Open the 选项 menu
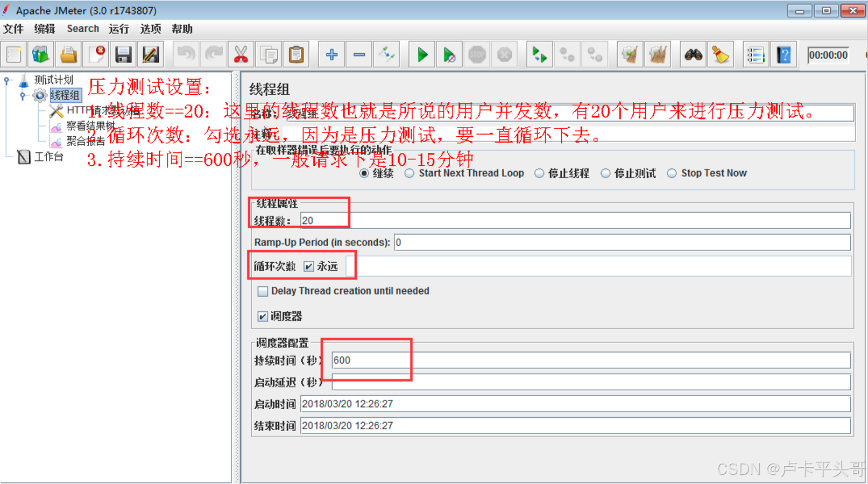Screen dimensions: 868x484 [151, 29]
